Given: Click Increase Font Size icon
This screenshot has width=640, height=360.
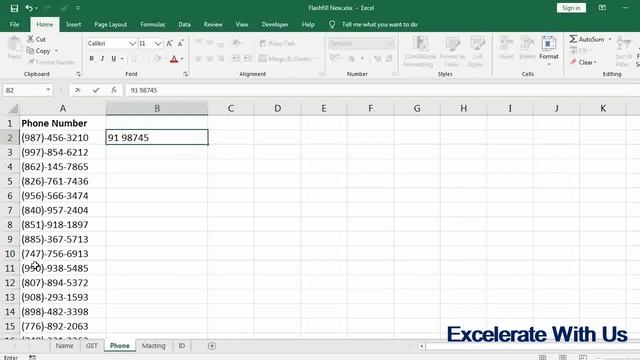Looking at the screenshot, I should tap(169, 43).
